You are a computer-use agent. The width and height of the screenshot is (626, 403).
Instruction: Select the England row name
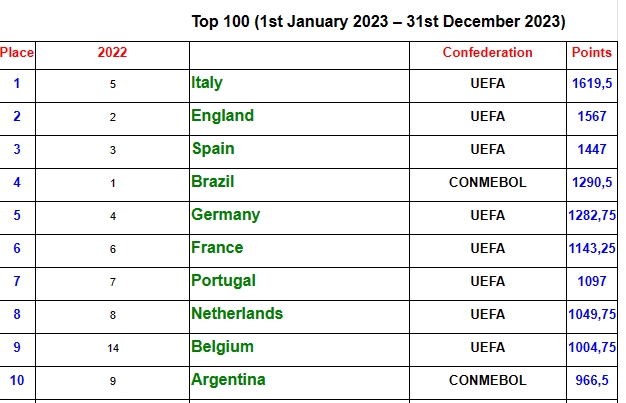click(x=222, y=115)
